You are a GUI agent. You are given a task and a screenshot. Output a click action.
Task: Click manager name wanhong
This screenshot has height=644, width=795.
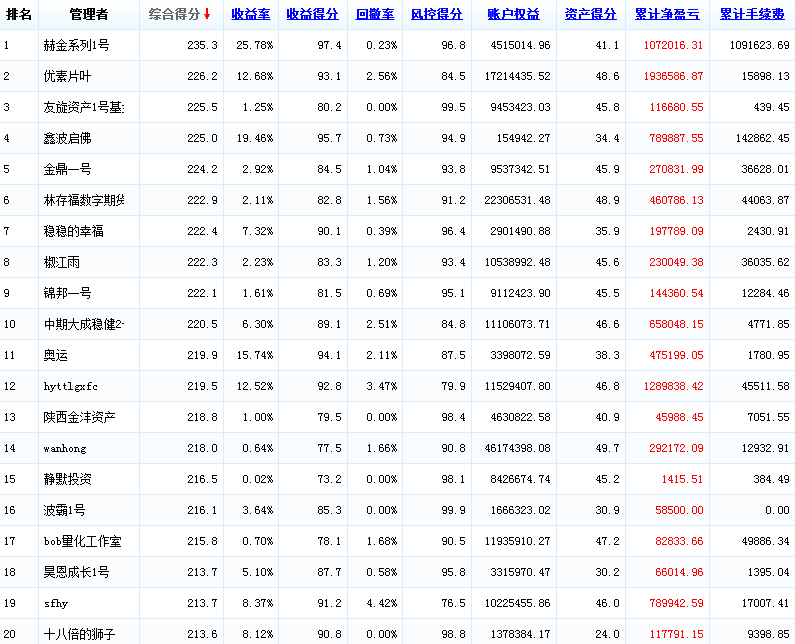[64, 449]
